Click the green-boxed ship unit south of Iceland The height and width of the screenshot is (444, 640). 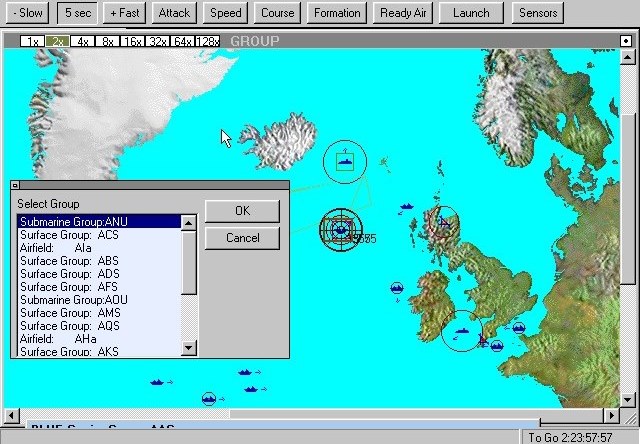tap(345, 160)
